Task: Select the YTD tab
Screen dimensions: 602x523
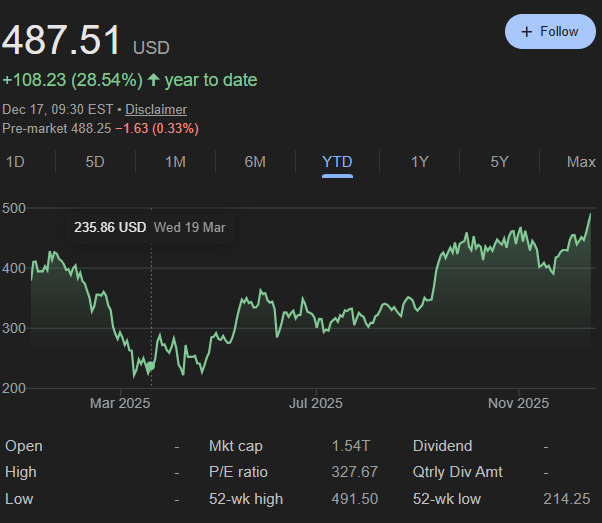Action: 337,162
